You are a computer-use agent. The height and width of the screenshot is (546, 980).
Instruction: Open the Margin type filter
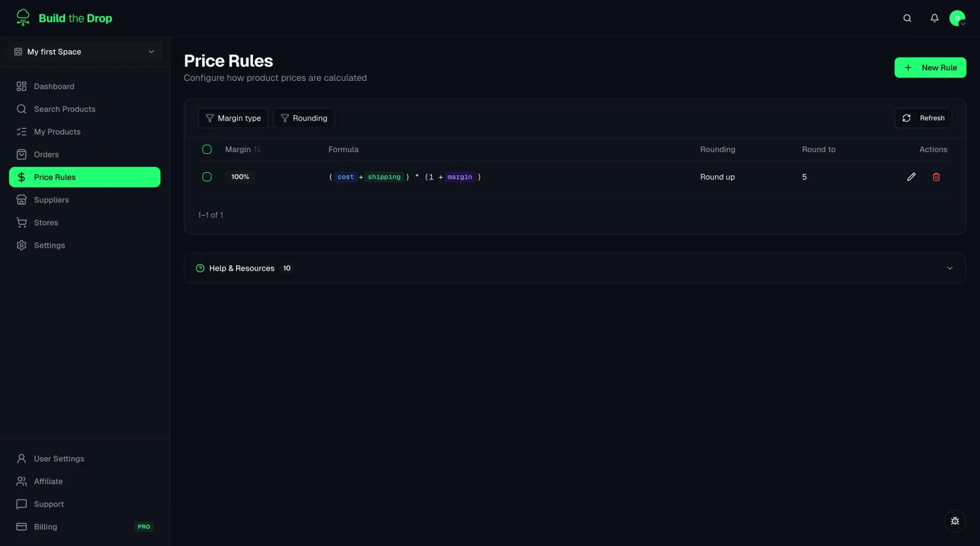233,118
